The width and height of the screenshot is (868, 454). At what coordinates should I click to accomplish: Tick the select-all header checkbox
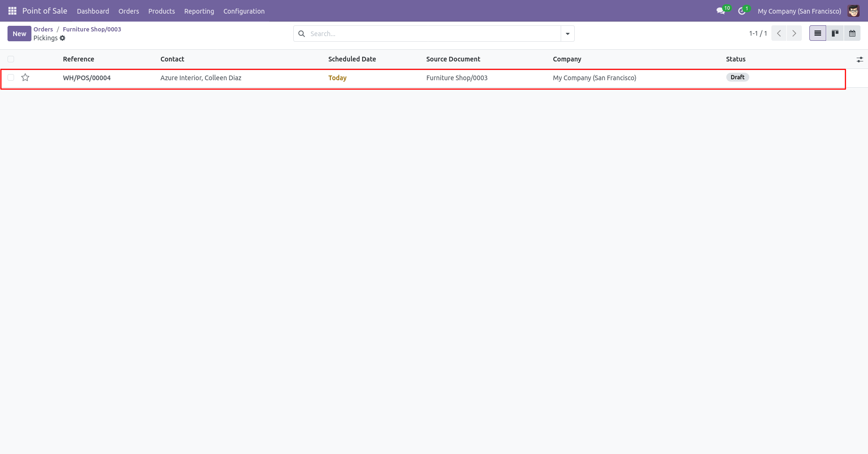[11, 59]
